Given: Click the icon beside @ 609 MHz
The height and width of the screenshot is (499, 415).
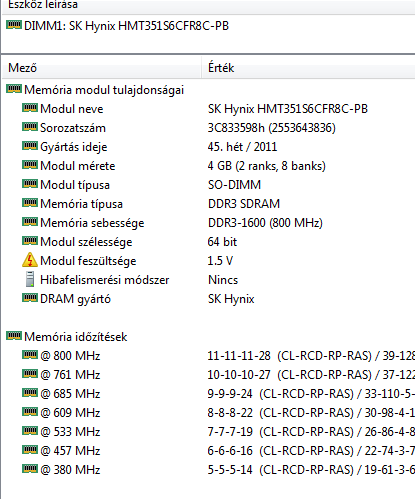Looking at the screenshot, I should 30,412.
